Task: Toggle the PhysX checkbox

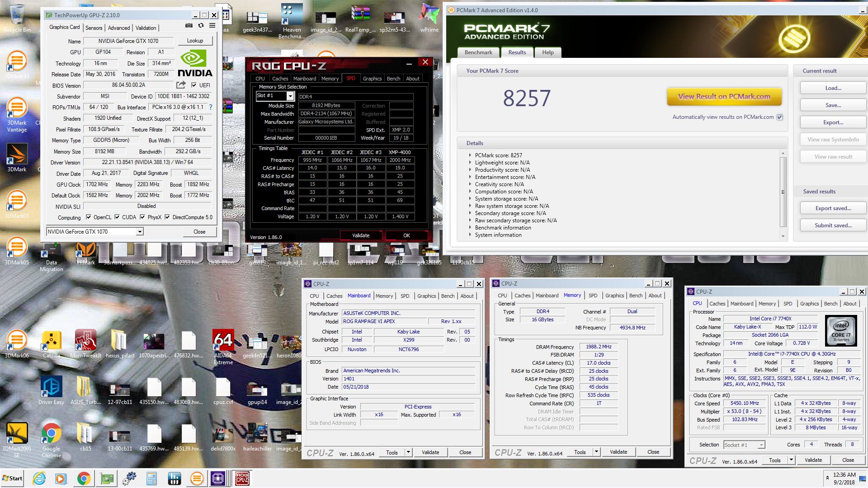Action: tap(142, 217)
